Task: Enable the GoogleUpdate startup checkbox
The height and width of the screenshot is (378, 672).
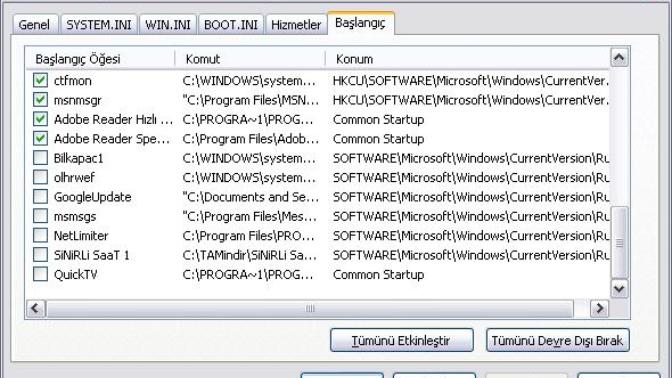Action: tap(40, 197)
